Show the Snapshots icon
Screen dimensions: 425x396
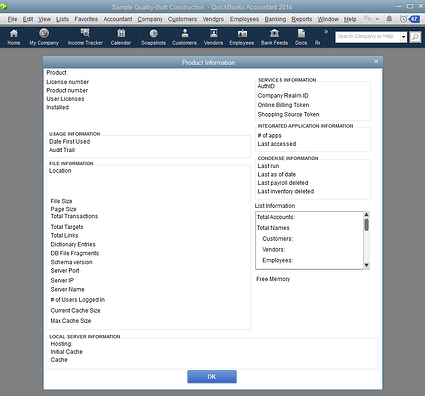(x=153, y=37)
